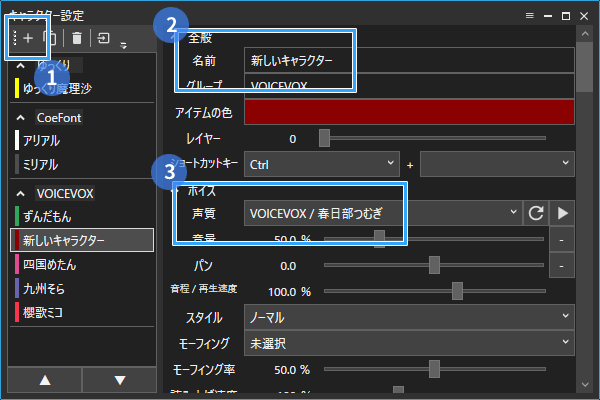Select 新しいキャラクター in list
Screen dimensions: 600x400
(82, 240)
